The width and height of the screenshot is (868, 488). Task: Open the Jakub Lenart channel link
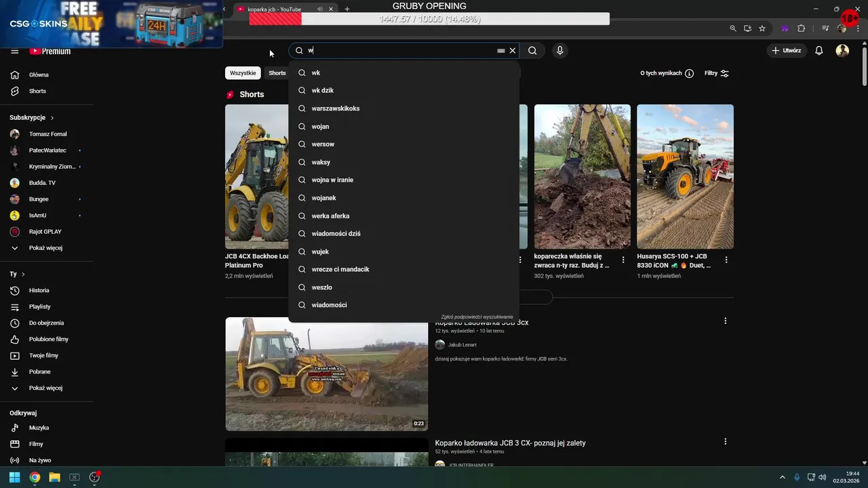462,345
